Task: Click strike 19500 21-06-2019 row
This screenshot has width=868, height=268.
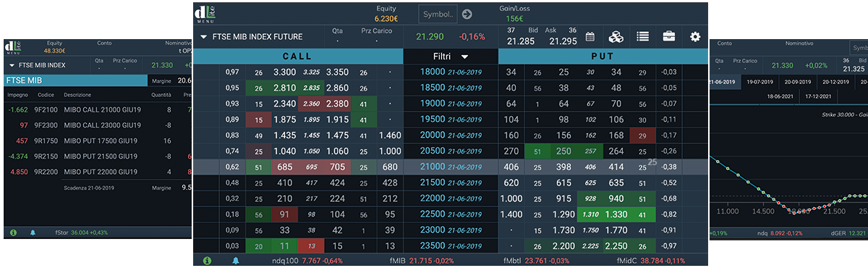Action: point(451,120)
